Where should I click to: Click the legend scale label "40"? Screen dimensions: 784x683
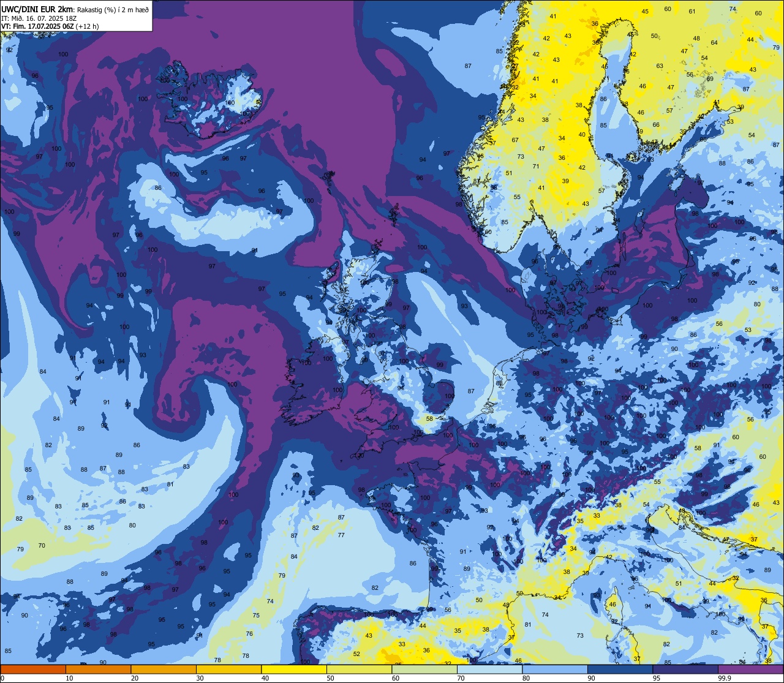(265, 678)
